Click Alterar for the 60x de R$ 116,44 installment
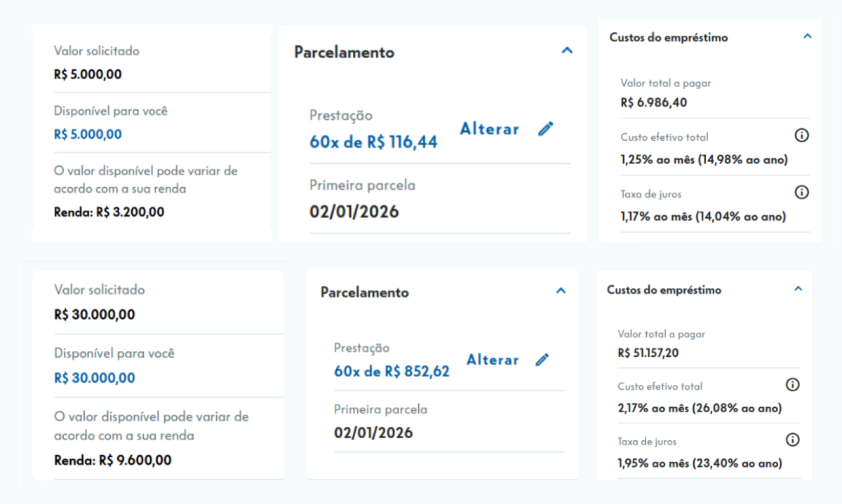 click(489, 129)
